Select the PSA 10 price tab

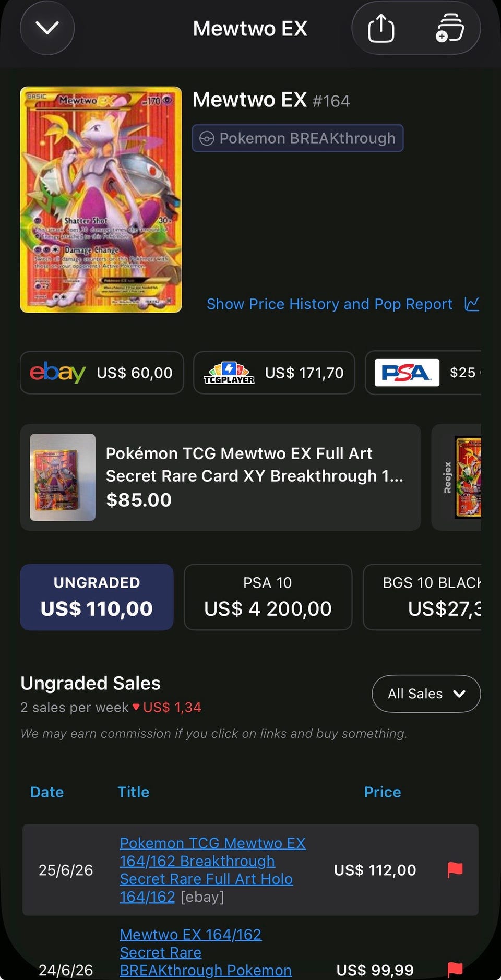[268, 597]
